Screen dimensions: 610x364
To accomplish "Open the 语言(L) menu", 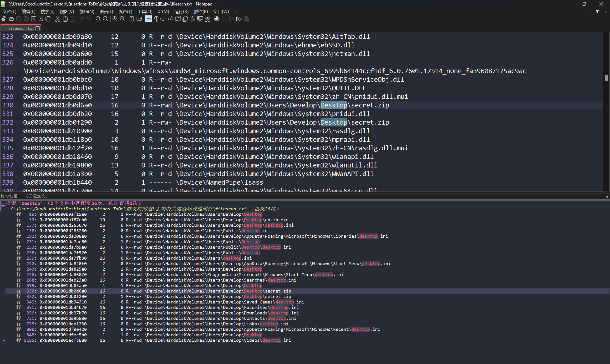I will 106,11.
